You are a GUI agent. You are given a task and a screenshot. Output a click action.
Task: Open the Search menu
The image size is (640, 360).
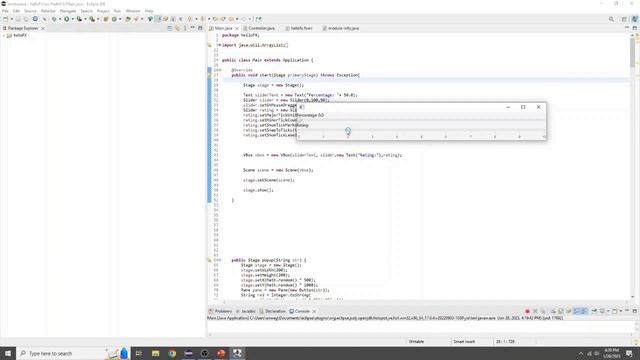coord(86,11)
